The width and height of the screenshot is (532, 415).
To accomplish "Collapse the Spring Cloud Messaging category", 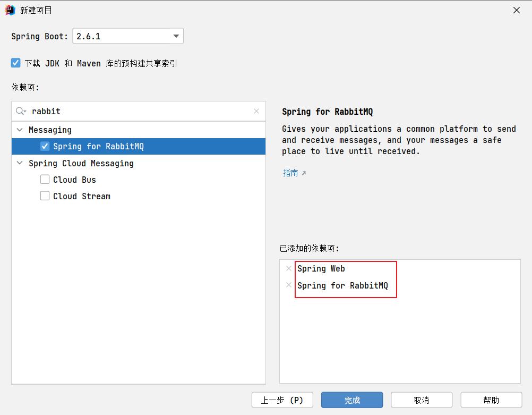I will [20, 163].
